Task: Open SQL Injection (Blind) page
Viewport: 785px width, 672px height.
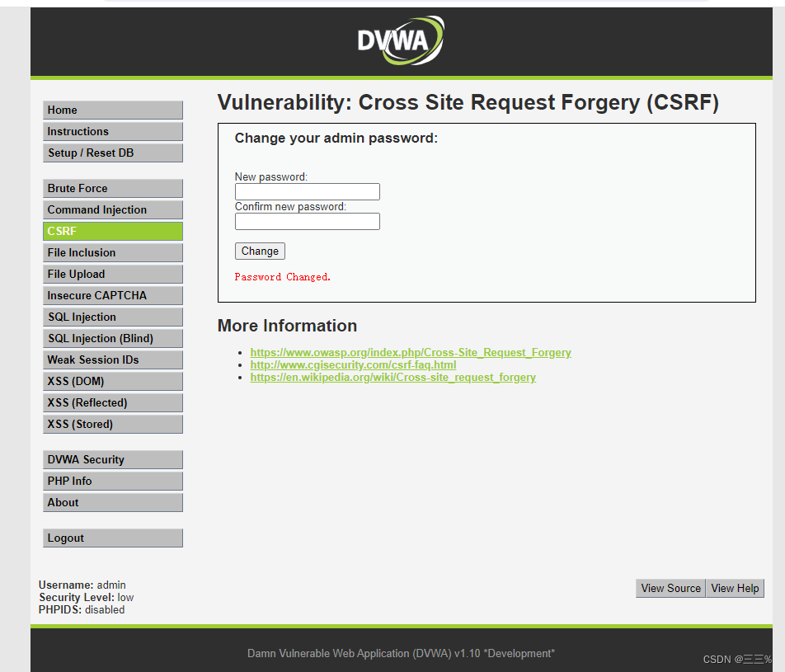Action: [x=113, y=339]
